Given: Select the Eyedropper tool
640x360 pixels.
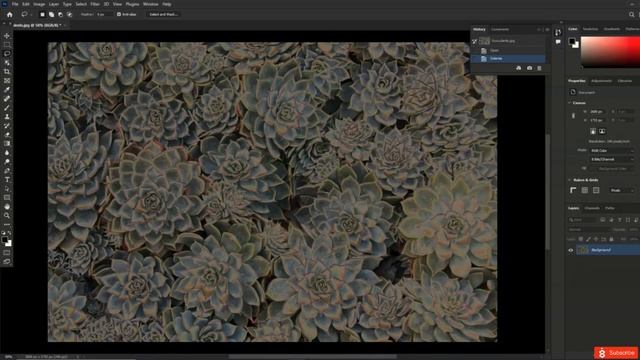Looking at the screenshot, I should pos(7,90).
